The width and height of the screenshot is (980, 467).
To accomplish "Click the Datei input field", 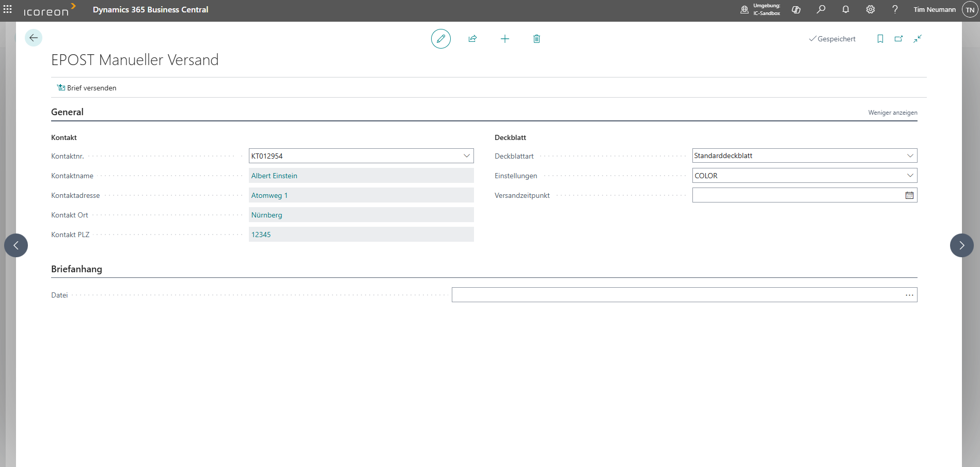I will [x=676, y=295].
